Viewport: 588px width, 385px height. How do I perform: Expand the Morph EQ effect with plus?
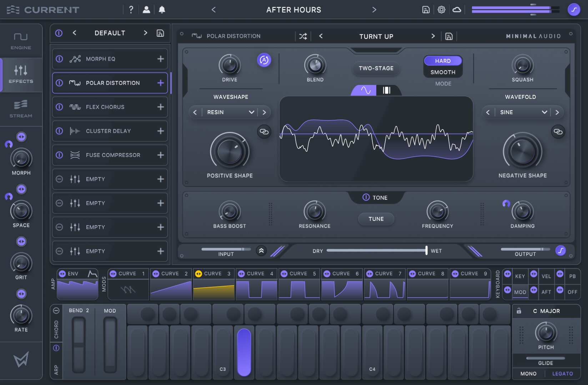161,59
